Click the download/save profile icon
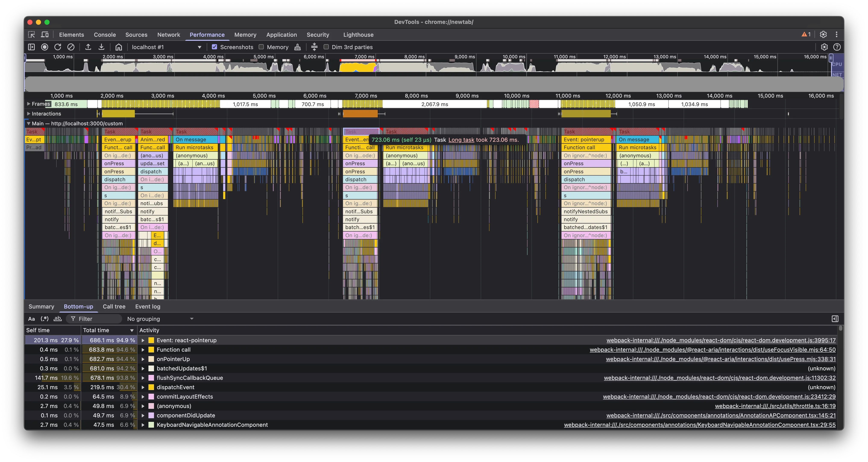The width and height of the screenshot is (868, 462). coord(101,47)
